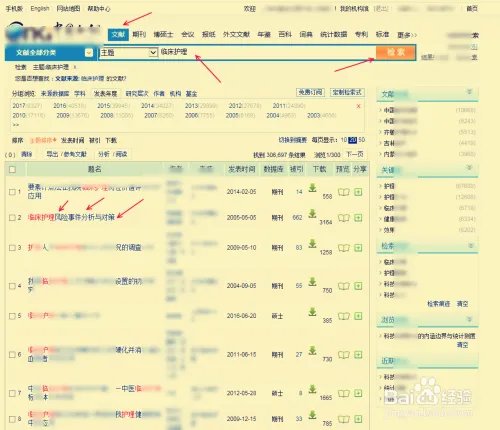Switch to the 期刊 tab

tap(139, 34)
